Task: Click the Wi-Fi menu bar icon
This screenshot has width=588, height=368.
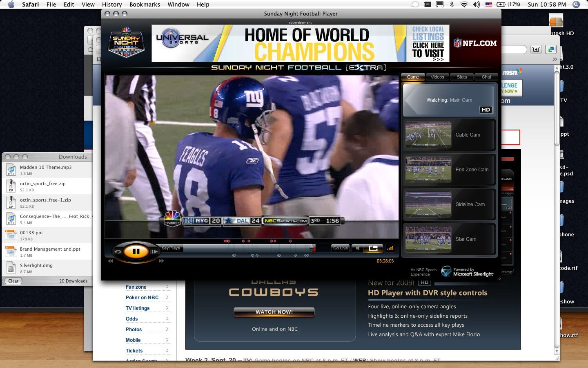Action: [x=464, y=4]
